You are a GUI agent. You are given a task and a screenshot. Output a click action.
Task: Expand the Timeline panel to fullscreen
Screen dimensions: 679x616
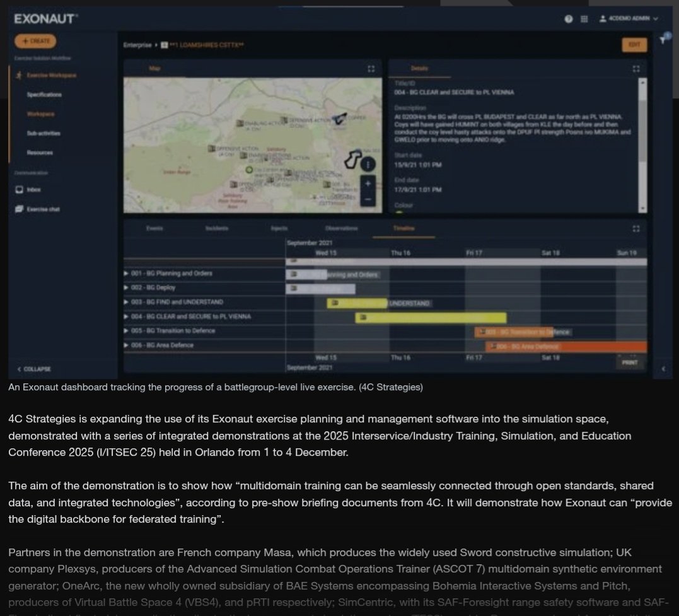pyautogui.click(x=636, y=228)
